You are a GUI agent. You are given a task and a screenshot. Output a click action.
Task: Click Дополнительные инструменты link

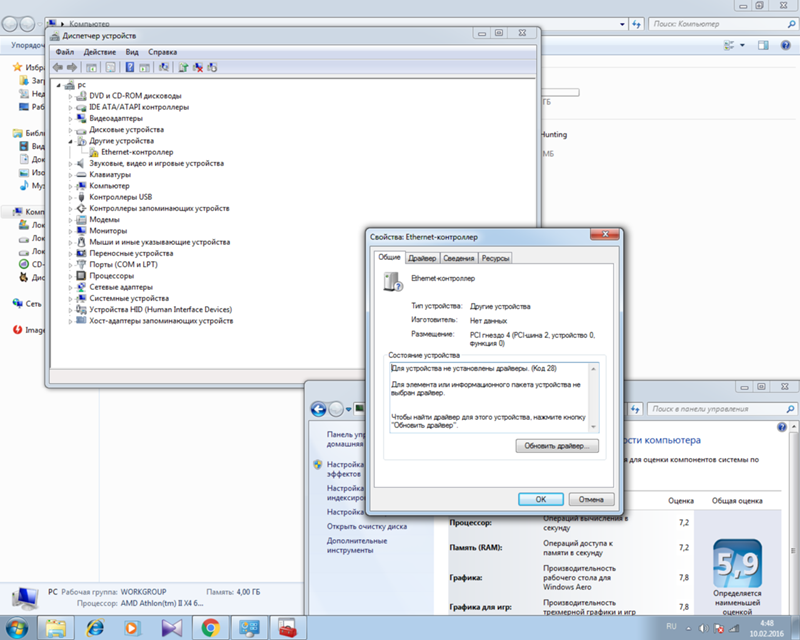coord(357,545)
